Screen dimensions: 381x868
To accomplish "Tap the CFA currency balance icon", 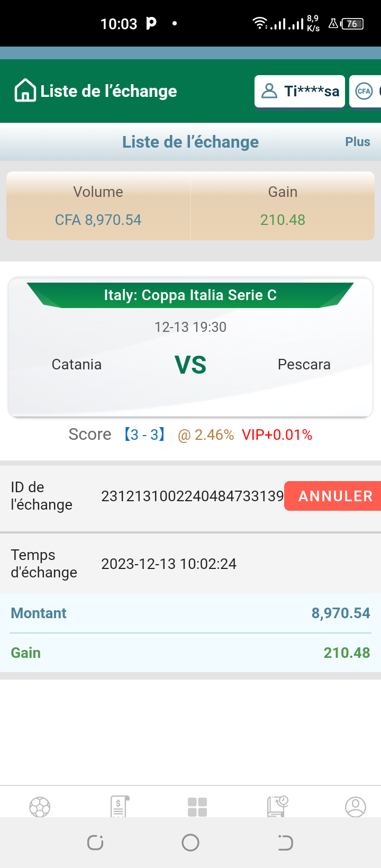I will click(365, 91).
